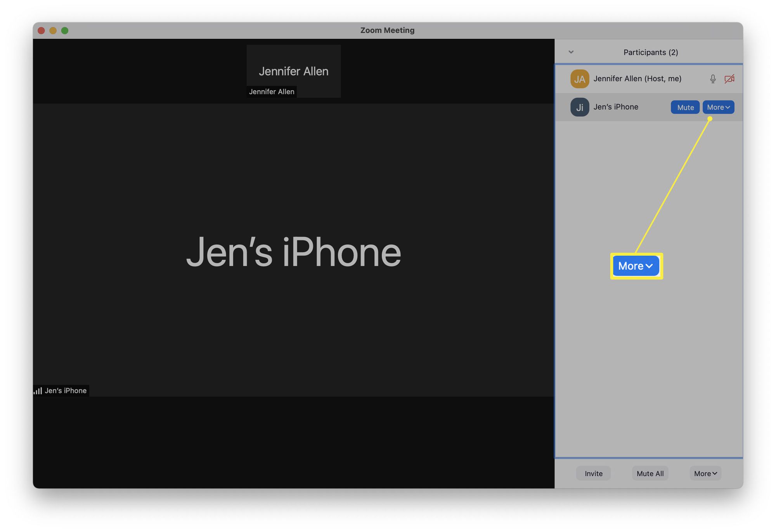The height and width of the screenshot is (532, 776).
Task: Select the Jennifer Allen video thumbnail
Action: pos(294,71)
